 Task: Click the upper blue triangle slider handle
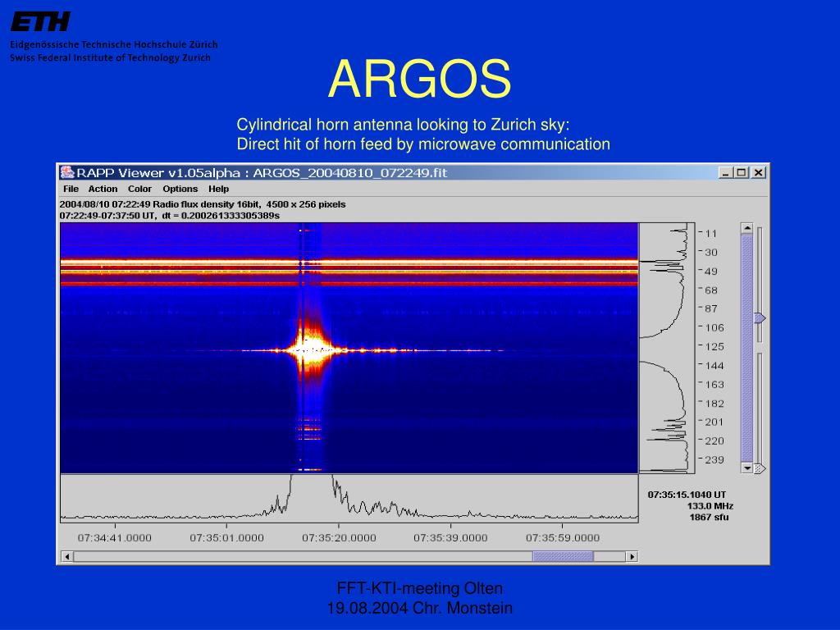click(760, 318)
